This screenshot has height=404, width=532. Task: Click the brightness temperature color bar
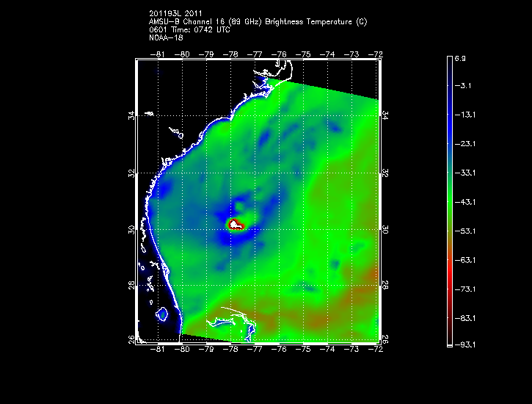[x=450, y=202]
